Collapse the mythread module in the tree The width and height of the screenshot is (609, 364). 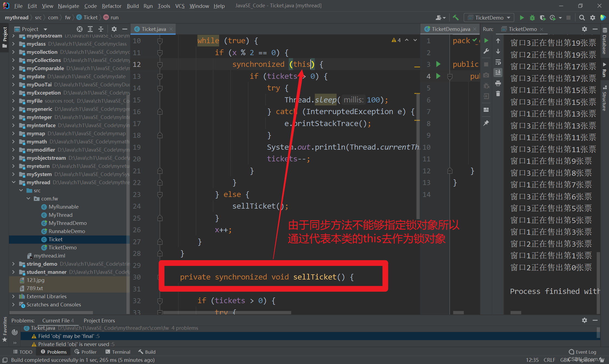tap(14, 182)
